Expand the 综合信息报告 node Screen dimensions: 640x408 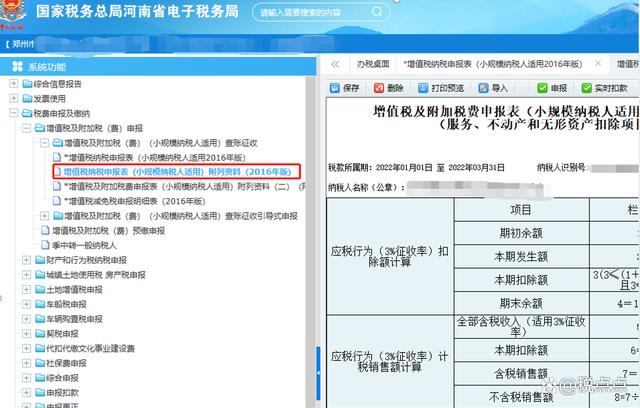click(x=13, y=84)
